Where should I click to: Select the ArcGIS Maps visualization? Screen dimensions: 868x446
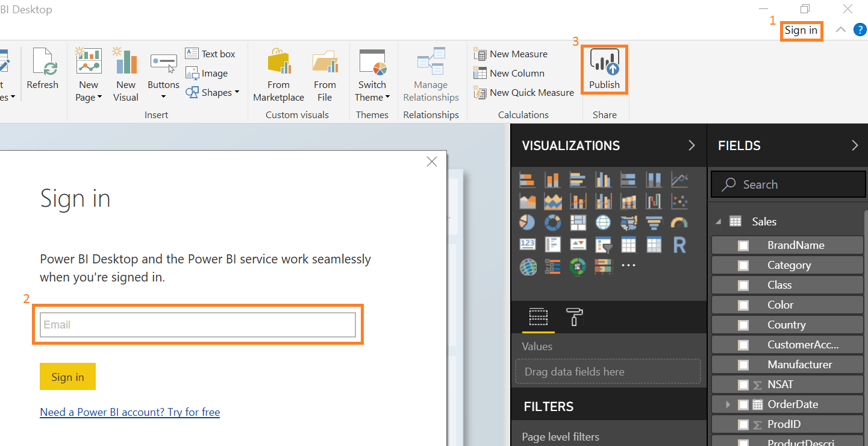pos(527,266)
